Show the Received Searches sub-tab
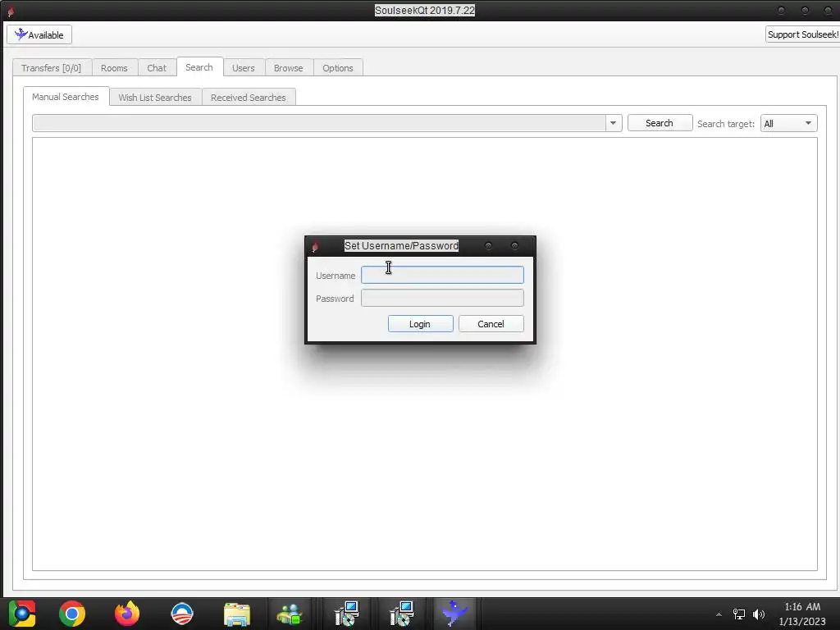 tap(248, 98)
